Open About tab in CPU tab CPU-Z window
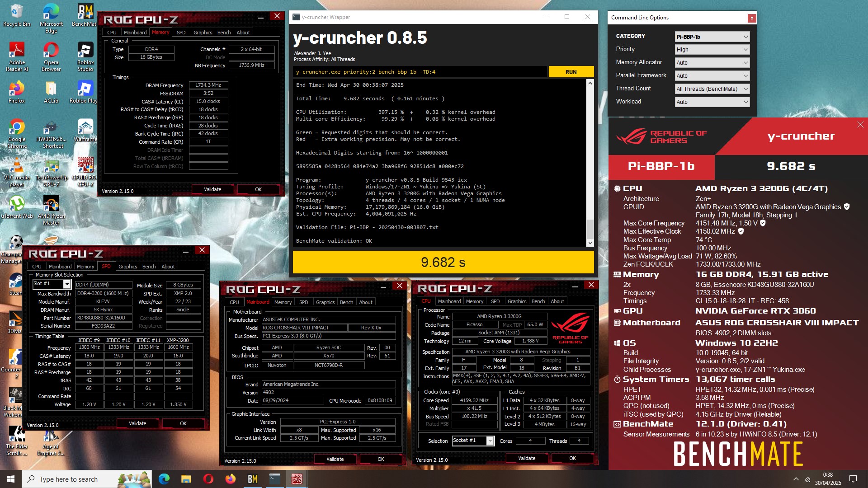This screenshot has height=488, width=868. [557, 301]
